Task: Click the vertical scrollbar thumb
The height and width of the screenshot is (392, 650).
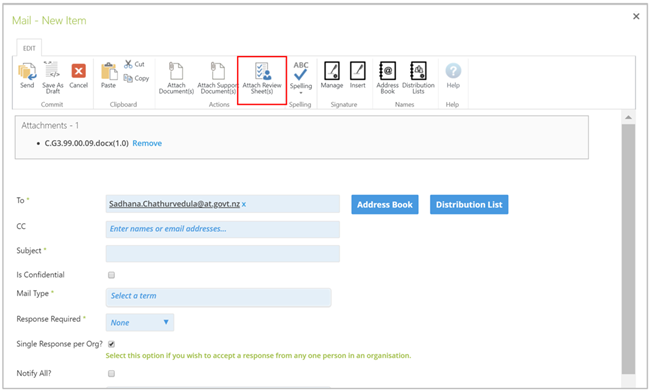Action: coord(628,249)
